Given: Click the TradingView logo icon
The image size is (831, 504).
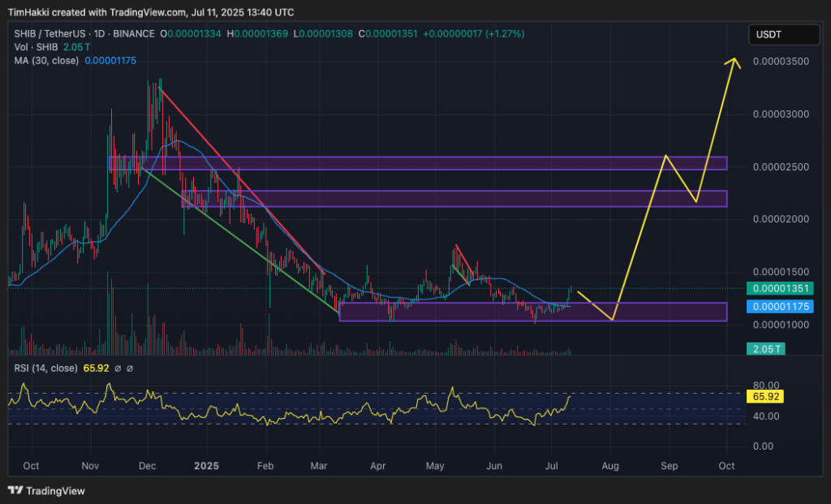Looking at the screenshot, I should [x=15, y=491].
